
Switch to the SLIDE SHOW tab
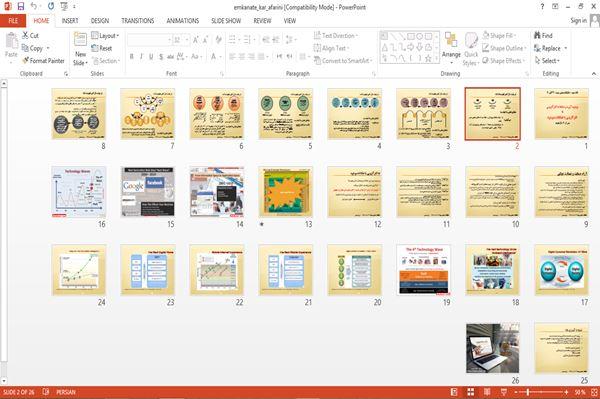click(226, 21)
